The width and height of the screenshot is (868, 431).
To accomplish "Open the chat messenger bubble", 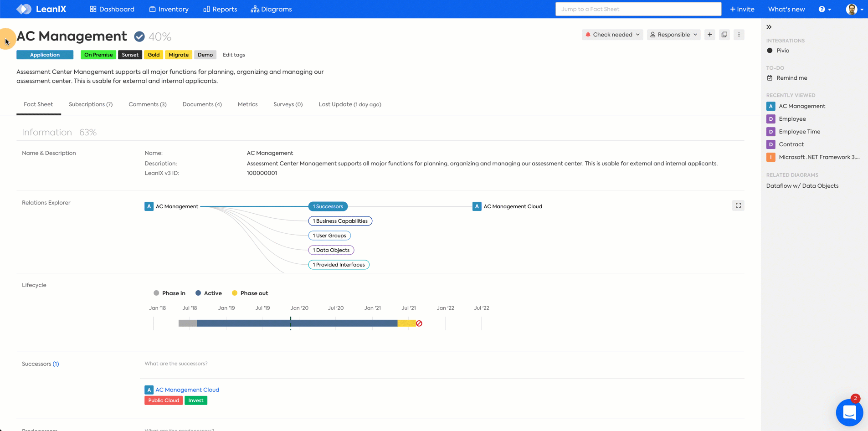I will [x=849, y=412].
